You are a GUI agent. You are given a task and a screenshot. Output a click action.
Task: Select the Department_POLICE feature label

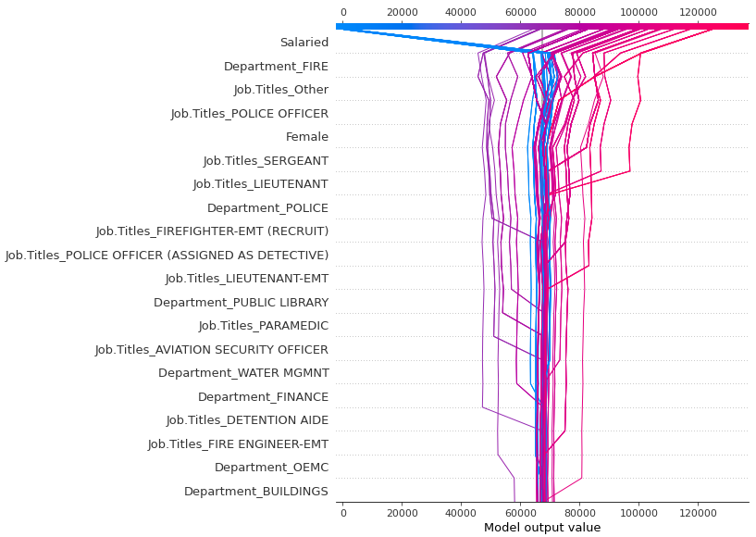pyautogui.click(x=267, y=208)
